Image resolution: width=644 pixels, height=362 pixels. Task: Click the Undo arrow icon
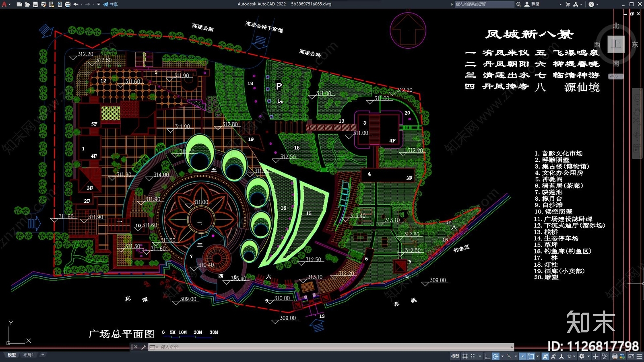76,4
